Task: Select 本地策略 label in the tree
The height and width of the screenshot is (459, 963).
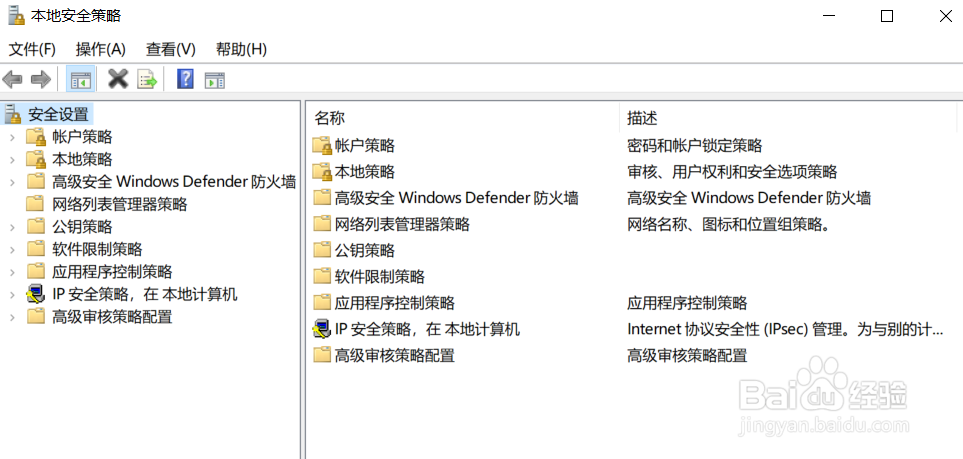Action: pyautogui.click(x=82, y=159)
